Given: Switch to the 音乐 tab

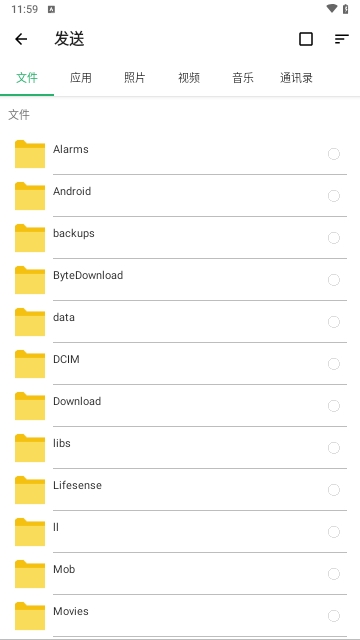Looking at the screenshot, I should (243, 78).
